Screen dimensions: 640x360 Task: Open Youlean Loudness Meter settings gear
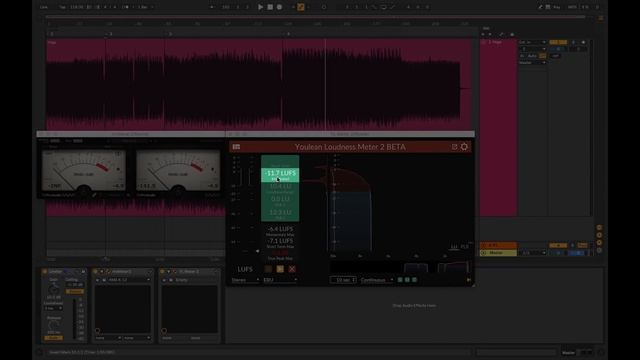tap(464, 147)
